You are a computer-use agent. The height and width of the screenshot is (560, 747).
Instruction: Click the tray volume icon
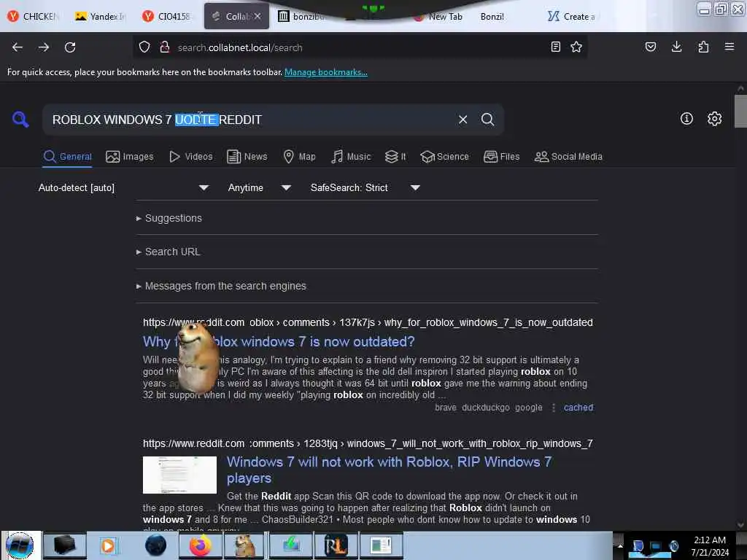coord(673,545)
